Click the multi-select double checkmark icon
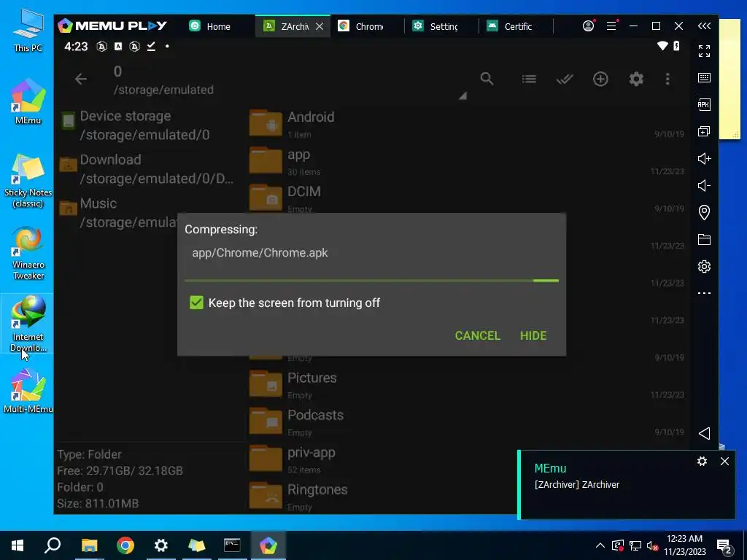Image resolution: width=747 pixels, height=560 pixels. (565, 79)
